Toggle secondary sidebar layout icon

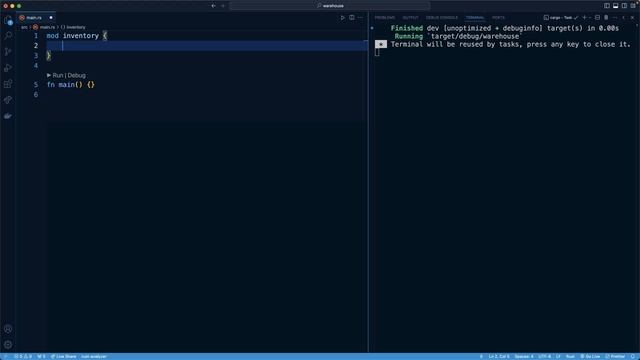624,6
